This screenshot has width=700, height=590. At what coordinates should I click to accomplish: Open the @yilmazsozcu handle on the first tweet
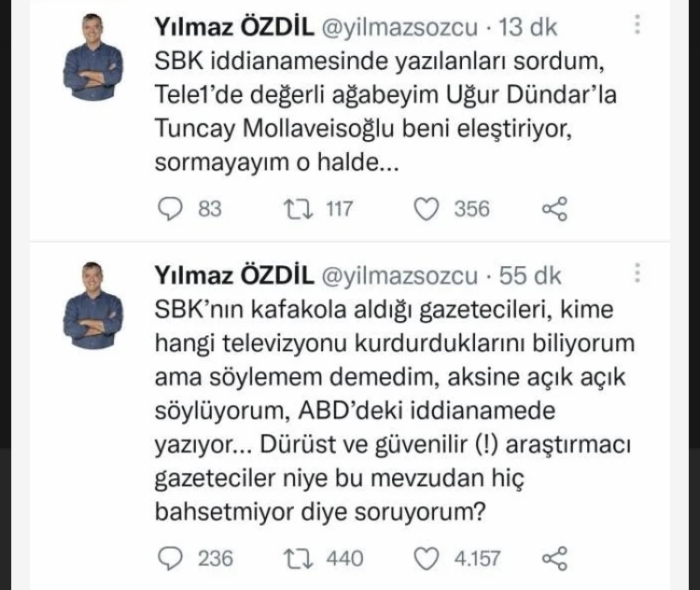tap(401, 31)
